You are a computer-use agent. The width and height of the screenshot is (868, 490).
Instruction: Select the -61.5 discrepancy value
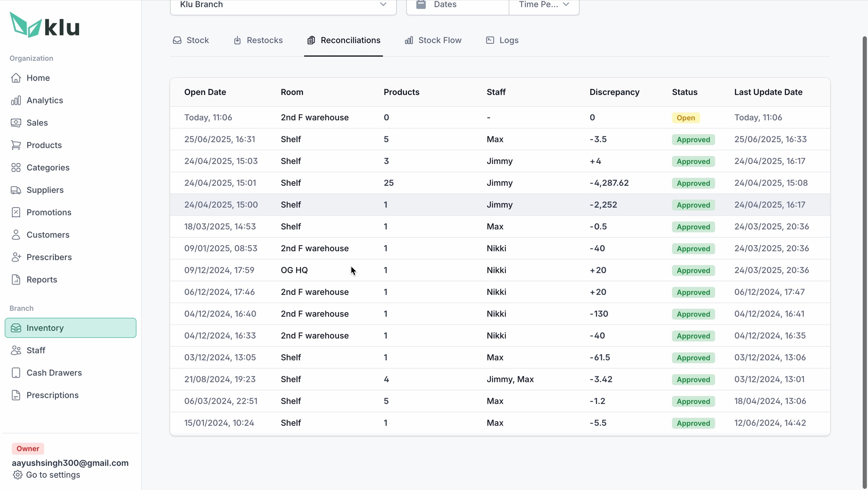pos(600,357)
